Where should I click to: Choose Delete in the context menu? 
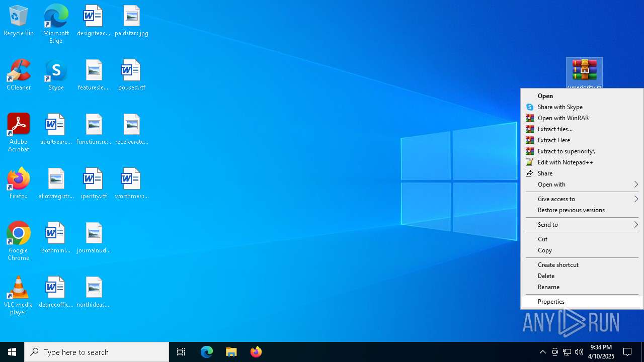pyautogui.click(x=582, y=276)
